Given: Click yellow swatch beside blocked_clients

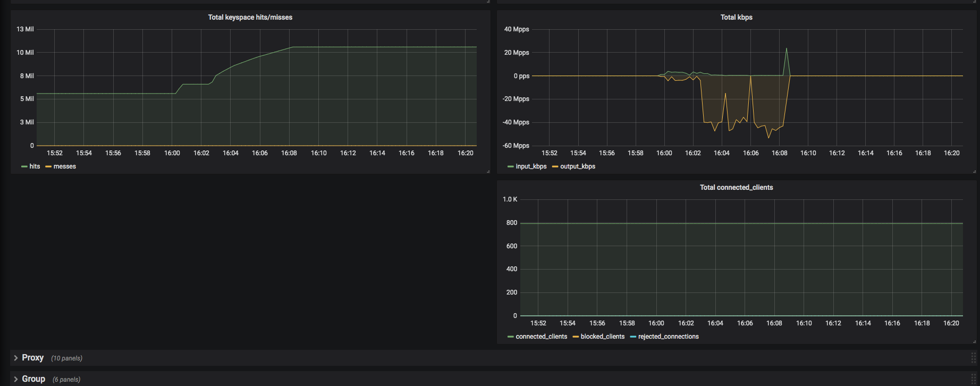Looking at the screenshot, I should pos(576,337).
